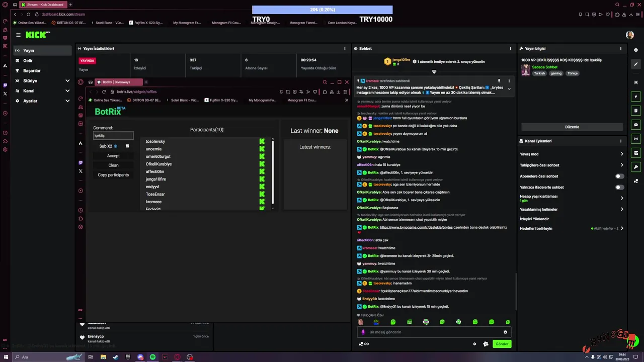Click the Sub X2 info icon
644x362 pixels.
(x=115, y=146)
